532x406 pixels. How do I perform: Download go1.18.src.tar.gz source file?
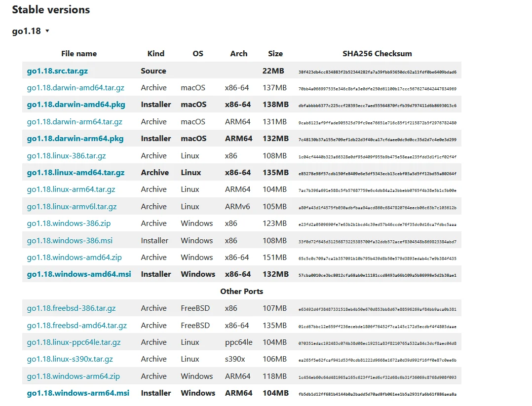[57, 71]
